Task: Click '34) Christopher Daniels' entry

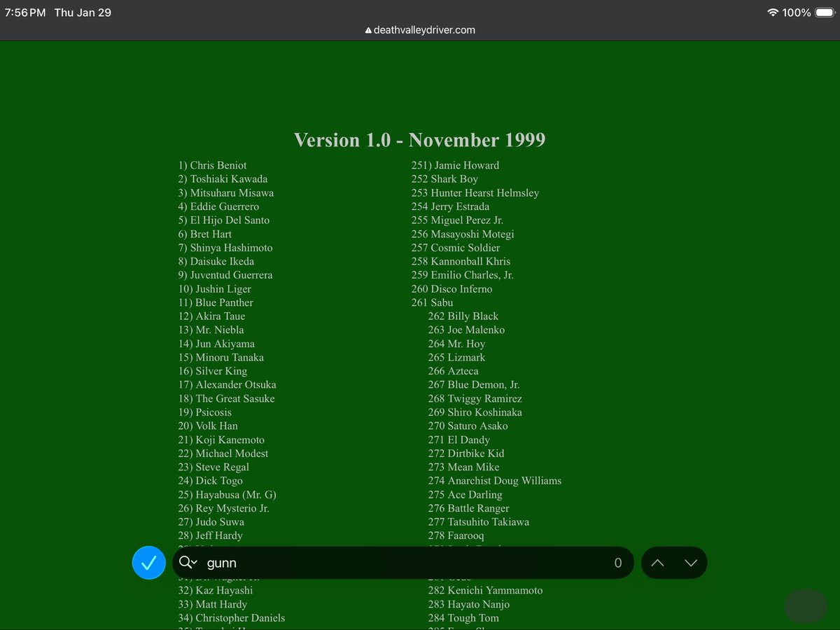Action: point(231,618)
